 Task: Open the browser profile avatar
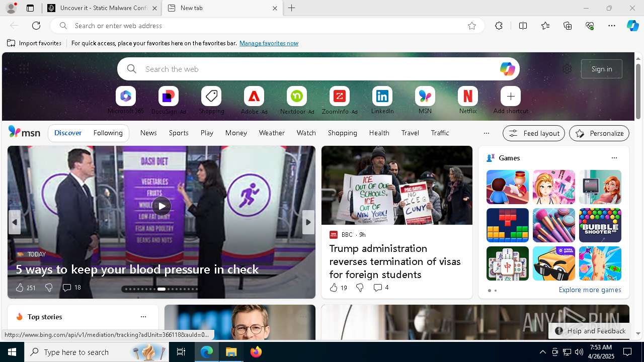click(x=11, y=8)
